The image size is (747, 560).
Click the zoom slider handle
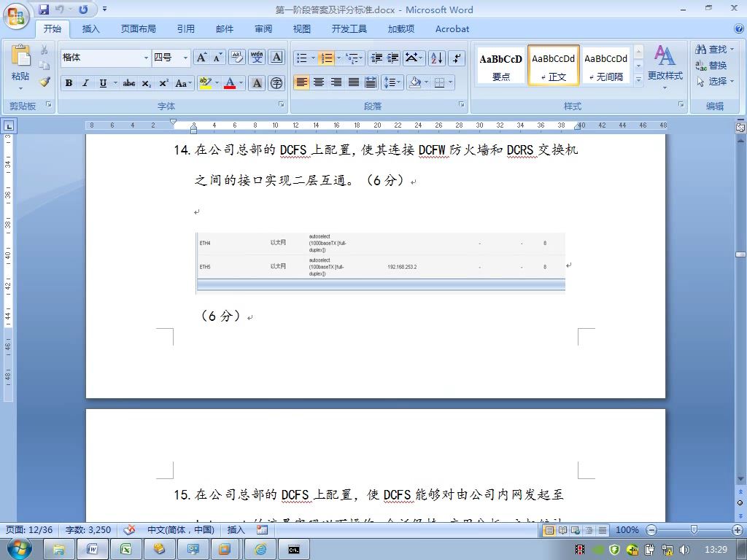pyautogui.click(x=694, y=529)
